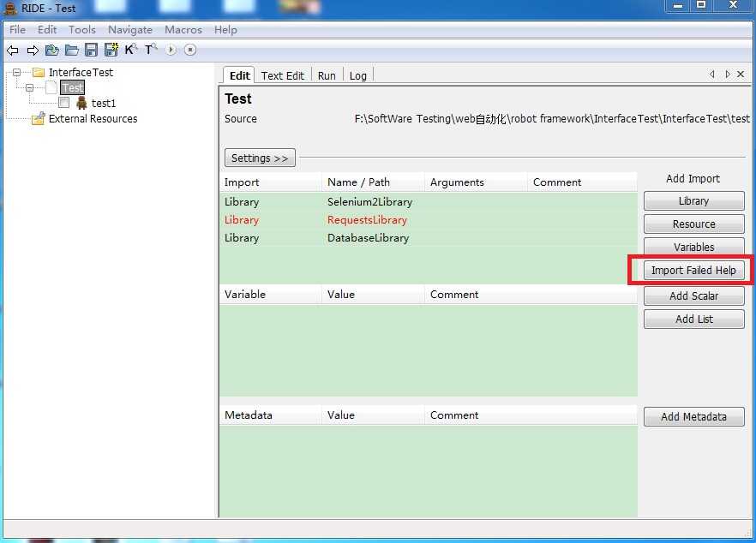This screenshot has height=543, width=756.
Task: Start the run with the play icon
Action: pos(171,50)
